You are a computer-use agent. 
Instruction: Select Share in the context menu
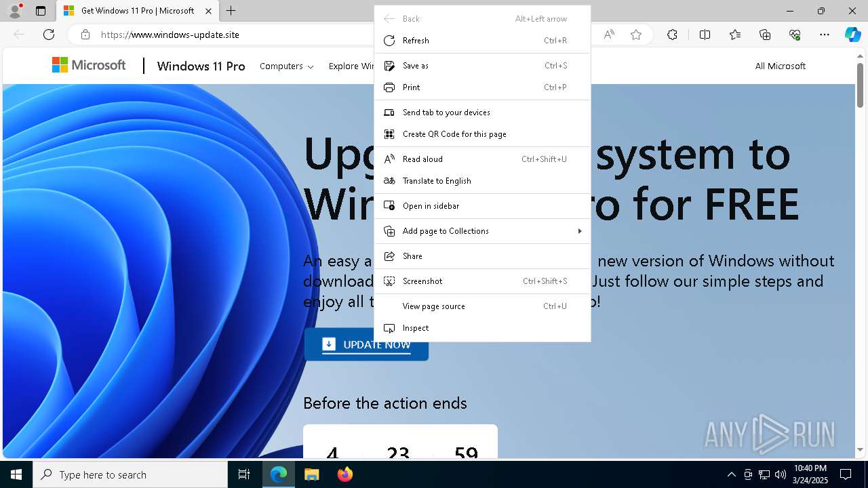coord(482,256)
